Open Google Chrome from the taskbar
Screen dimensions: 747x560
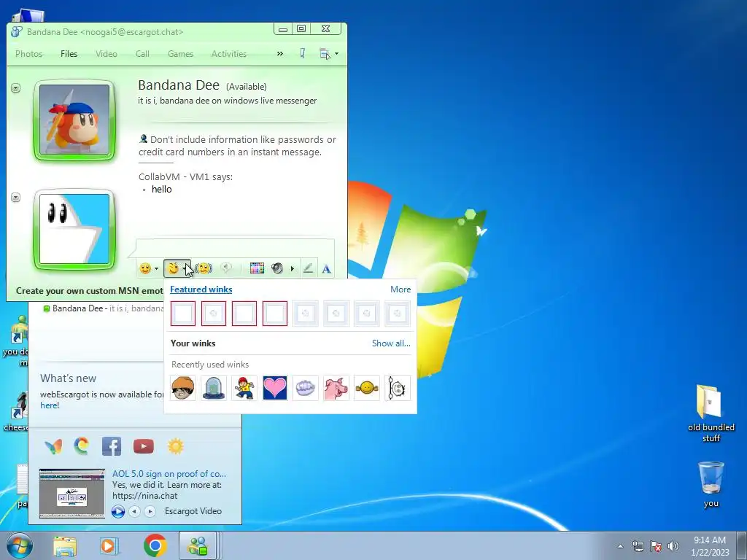[x=155, y=545]
